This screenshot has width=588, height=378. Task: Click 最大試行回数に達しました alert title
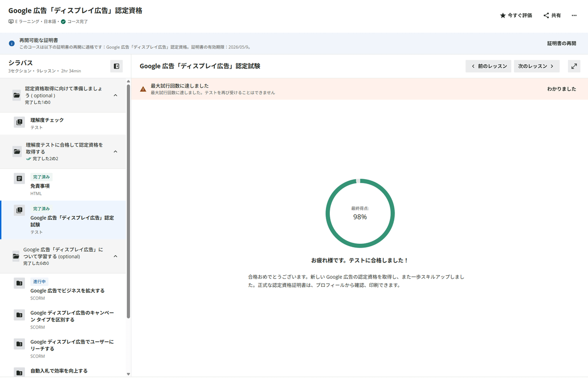180,86
